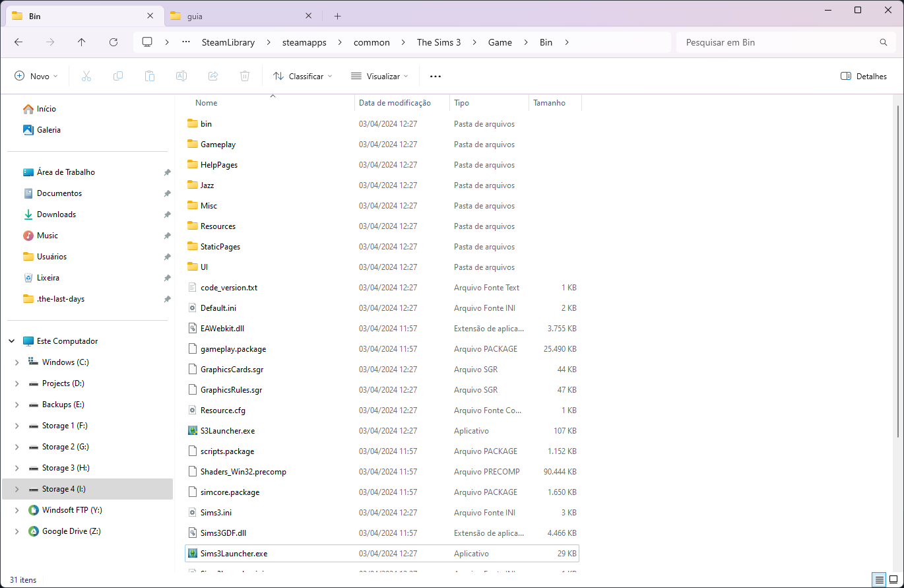Click the Google Drive (Z:) drive icon
The height and width of the screenshot is (588, 904).
click(x=33, y=531)
